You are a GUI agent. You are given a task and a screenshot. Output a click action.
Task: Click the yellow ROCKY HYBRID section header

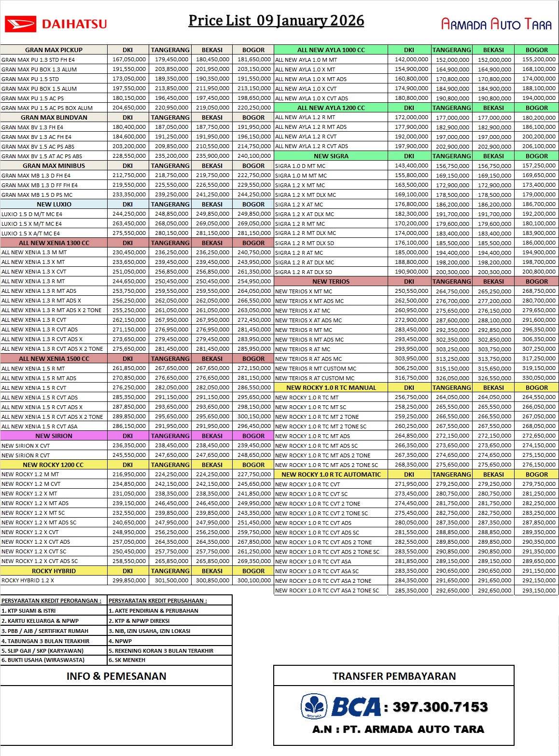pyautogui.click(x=54, y=571)
